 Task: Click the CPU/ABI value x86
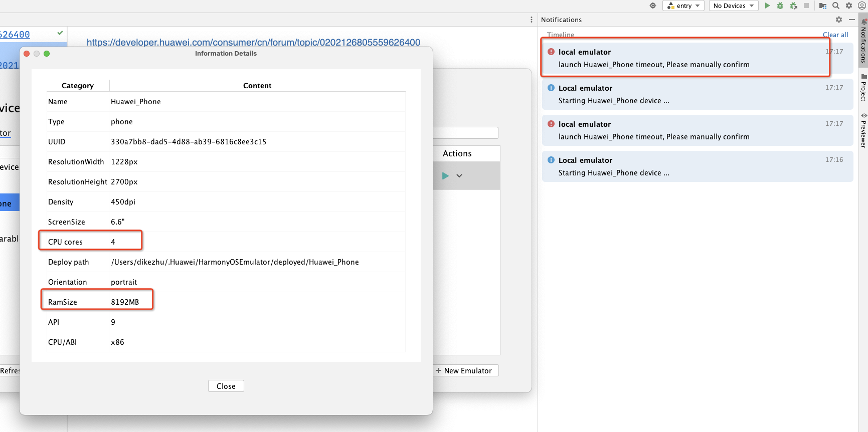pos(117,342)
